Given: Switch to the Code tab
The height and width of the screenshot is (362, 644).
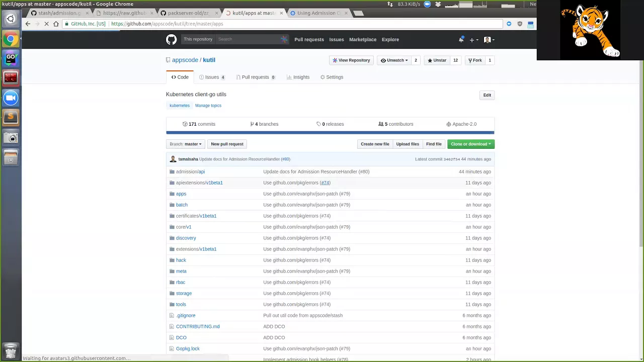Looking at the screenshot, I should pyautogui.click(x=180, y=77).
